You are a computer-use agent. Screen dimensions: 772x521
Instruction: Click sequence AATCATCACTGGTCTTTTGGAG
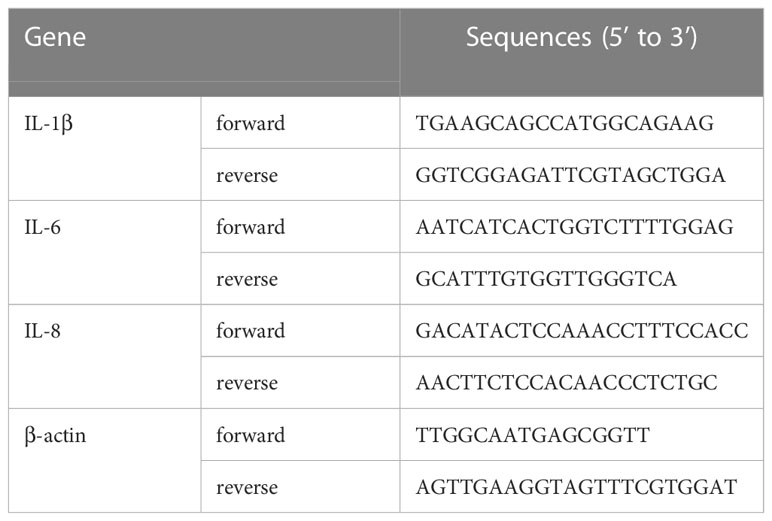click(x=575, y=227)
